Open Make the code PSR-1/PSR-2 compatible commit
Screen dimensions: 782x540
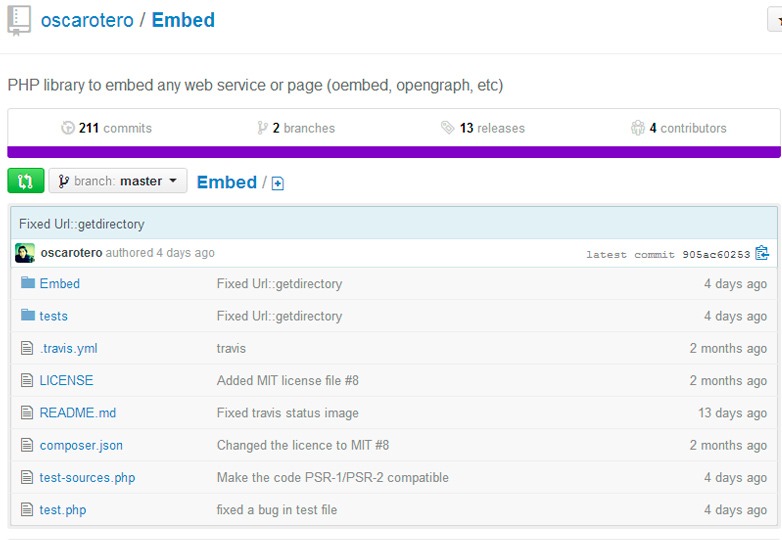point(333,478)
